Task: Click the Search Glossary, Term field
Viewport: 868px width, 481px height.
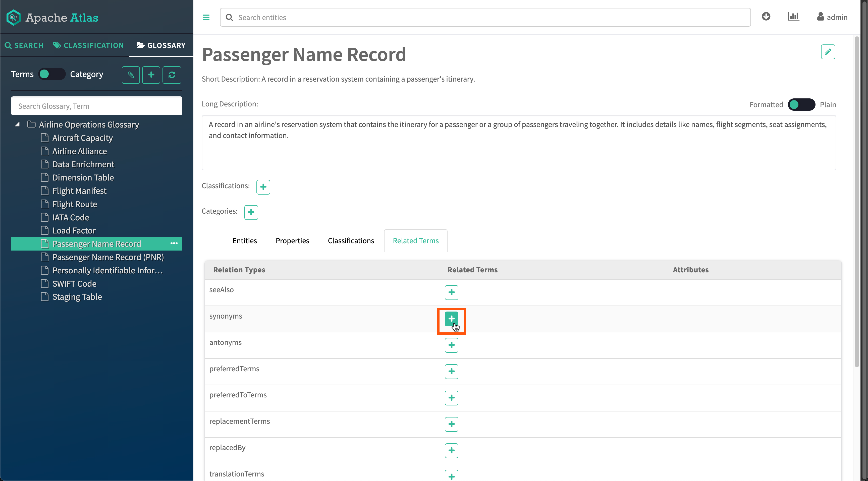Action: [96, 106]
